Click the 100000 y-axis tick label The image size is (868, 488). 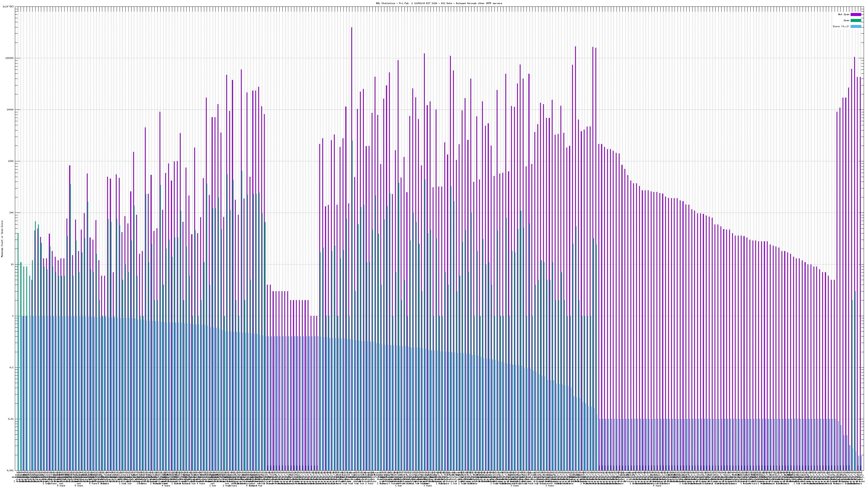click(x=10, y=58)
